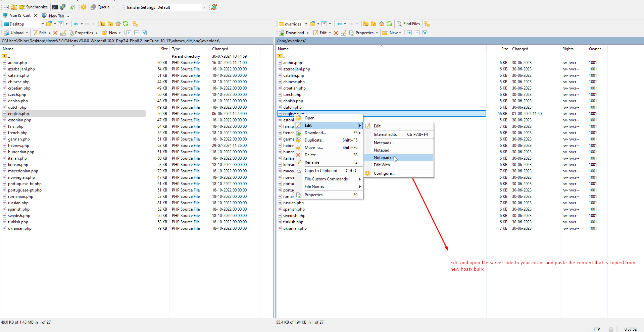Expand the Desktop drive dropdown
Screen dimensions: 644x332
click(43, 24)
